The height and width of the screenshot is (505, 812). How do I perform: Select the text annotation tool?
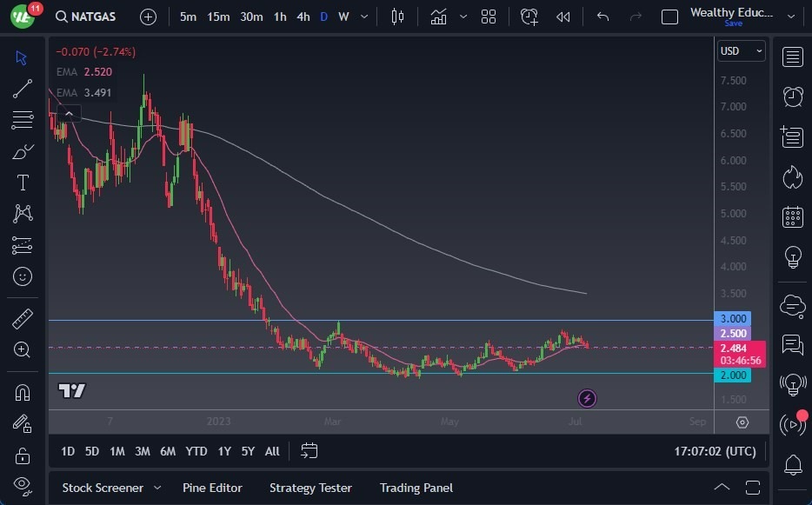click(x=23, y=183)
